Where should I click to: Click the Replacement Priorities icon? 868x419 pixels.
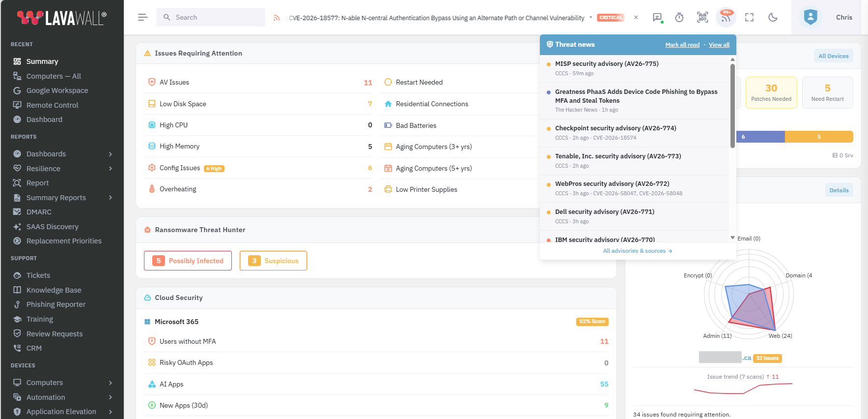tap(17, 241)
